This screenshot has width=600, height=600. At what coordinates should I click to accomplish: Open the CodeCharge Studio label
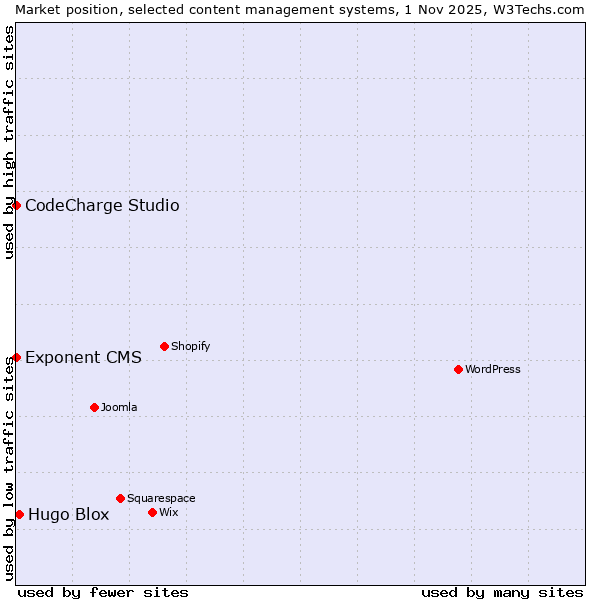(102, 206)
